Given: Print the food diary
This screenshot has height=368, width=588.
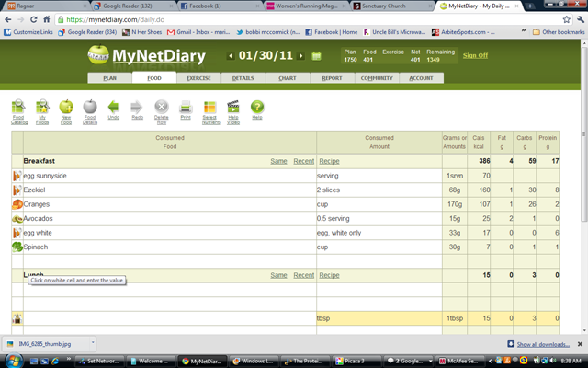Looking at the screenshot, I should tap(186, 109).
